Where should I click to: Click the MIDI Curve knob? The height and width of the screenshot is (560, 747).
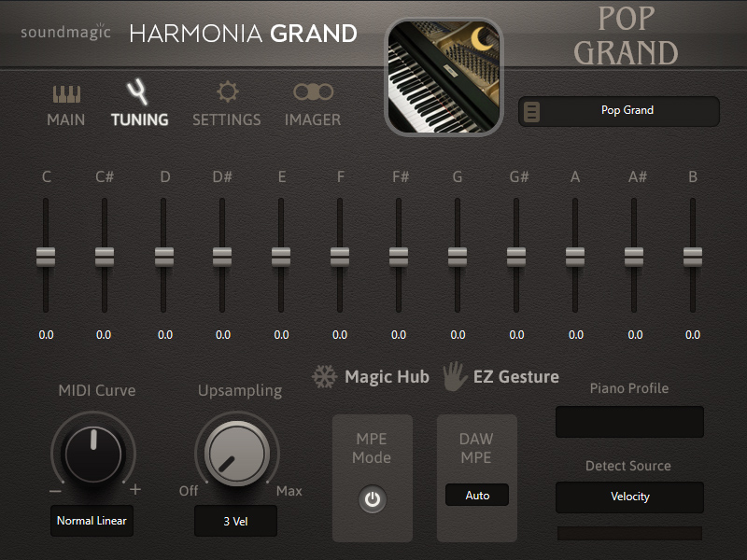(x=93, y=454)
